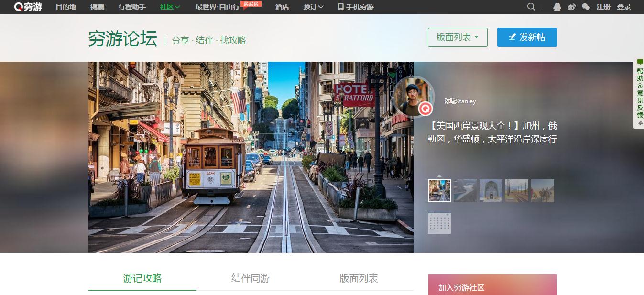
Task: Select the calendar thumbnail in slider
Action: click(x=439, y=222)
